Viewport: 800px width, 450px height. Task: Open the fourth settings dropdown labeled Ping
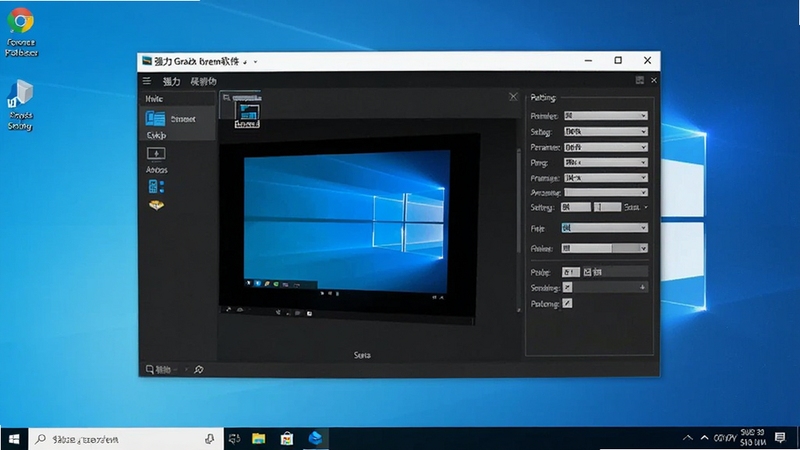tap(606, 162)
